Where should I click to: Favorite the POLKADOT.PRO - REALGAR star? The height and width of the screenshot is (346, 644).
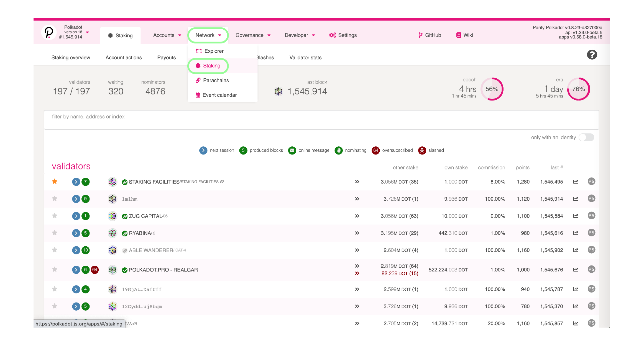point(55,269)
